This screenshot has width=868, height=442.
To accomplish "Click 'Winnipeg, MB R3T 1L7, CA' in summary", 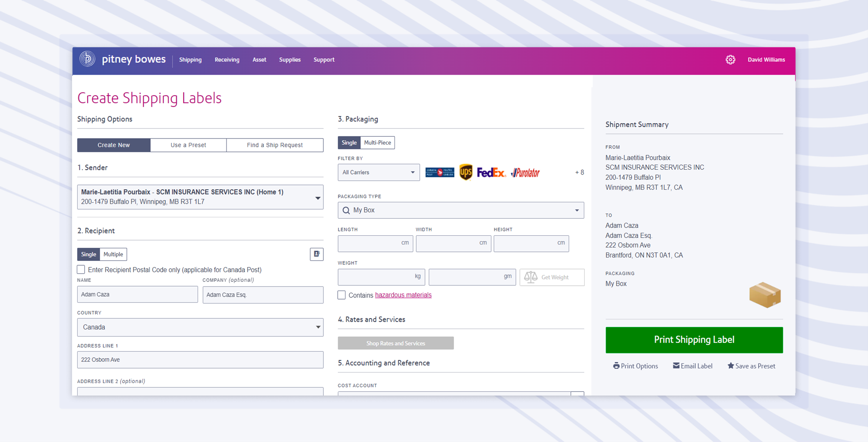I will (x=644, y=188).
